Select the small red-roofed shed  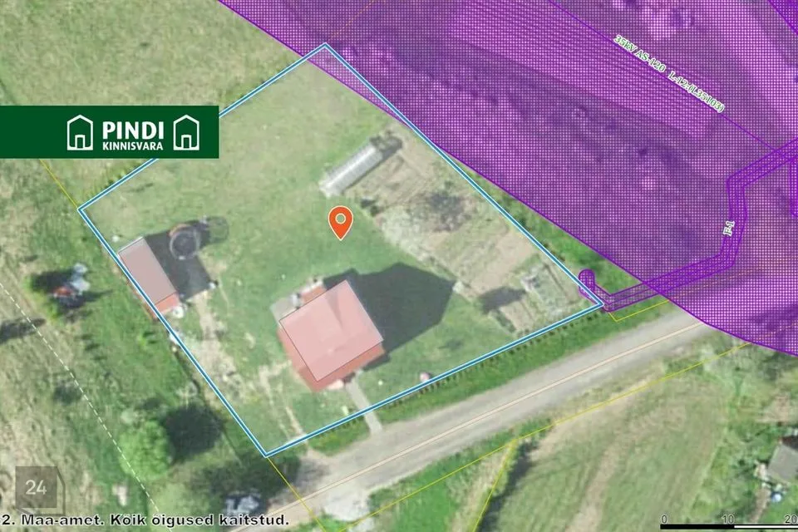coord(149,275)
